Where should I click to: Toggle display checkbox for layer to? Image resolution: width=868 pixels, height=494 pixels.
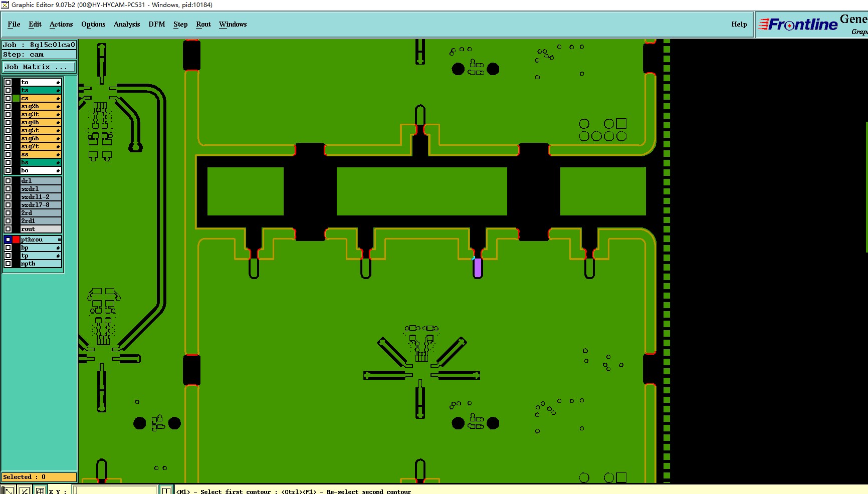pyautogui.click(x=8, y=82)
